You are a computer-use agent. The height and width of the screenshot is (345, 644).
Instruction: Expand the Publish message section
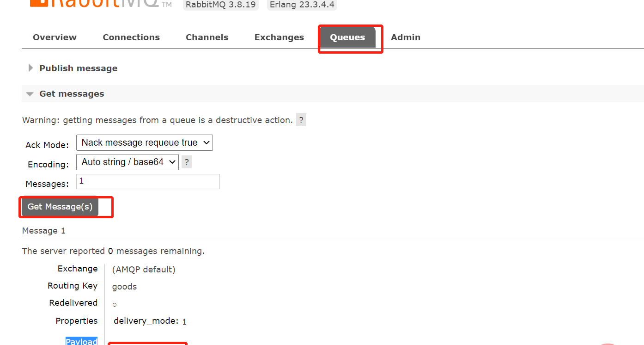coord(78,68)
